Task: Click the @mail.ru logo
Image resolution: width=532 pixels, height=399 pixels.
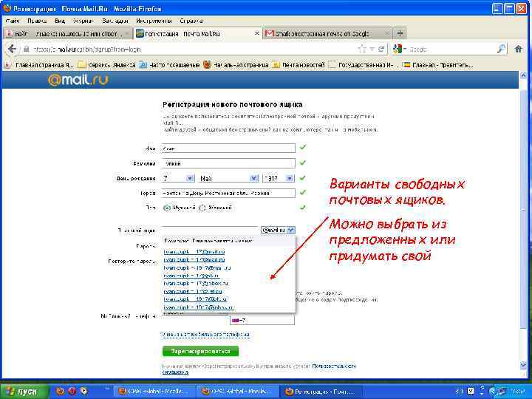Action: pos(78,80)
